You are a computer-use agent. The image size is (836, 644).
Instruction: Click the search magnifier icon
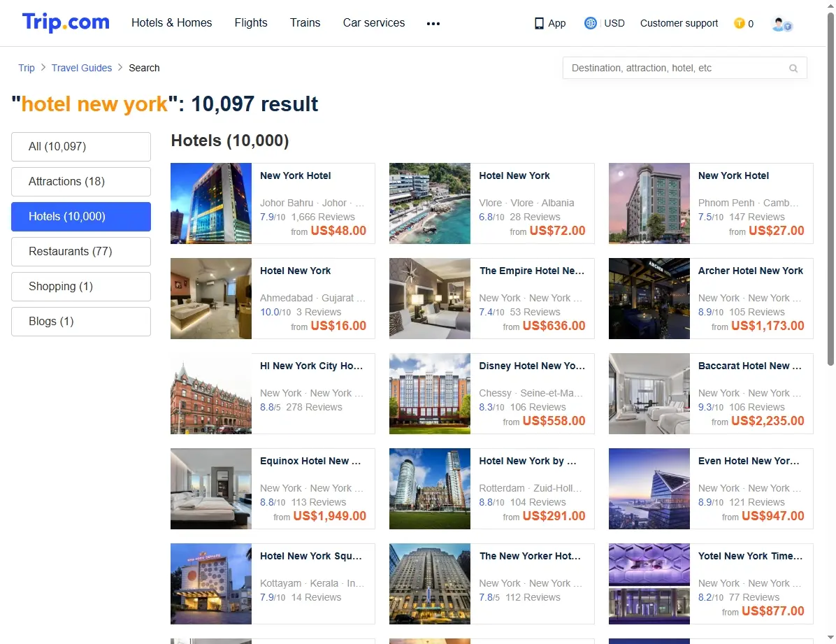(793, 69)
